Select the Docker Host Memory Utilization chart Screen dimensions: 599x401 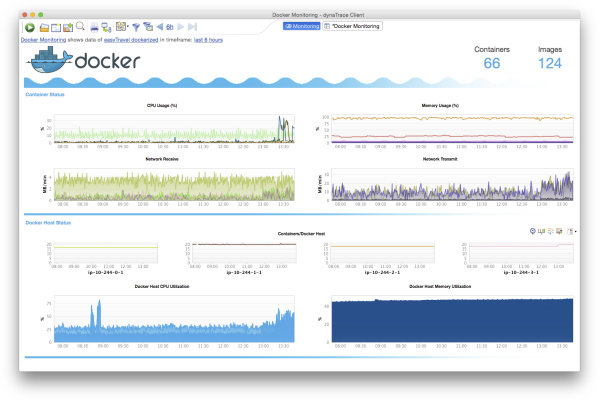[x=452, y=319]
